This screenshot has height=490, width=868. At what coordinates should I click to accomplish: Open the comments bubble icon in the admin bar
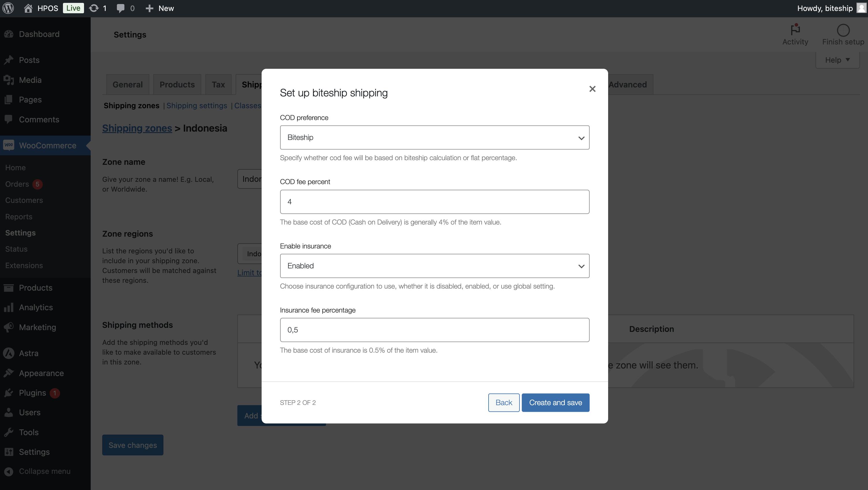121,8
